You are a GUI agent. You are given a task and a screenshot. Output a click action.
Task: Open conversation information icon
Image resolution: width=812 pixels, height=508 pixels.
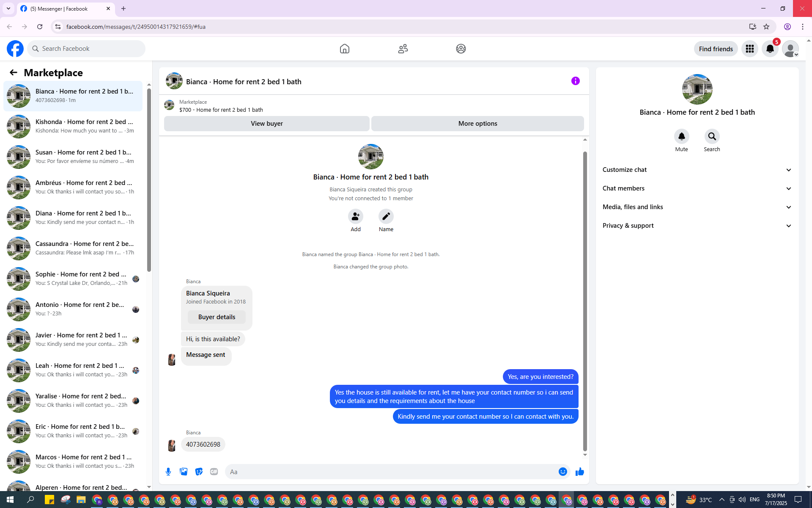[576, 81]
